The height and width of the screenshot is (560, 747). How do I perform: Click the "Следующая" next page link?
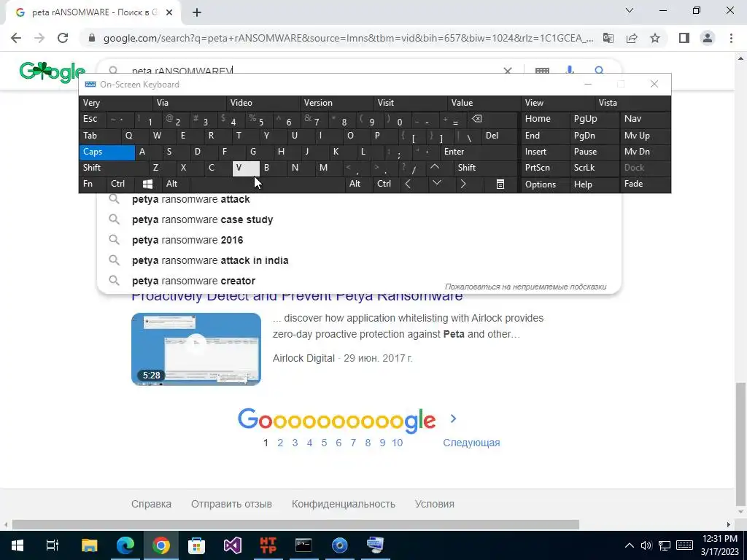[x=471, y=443]
